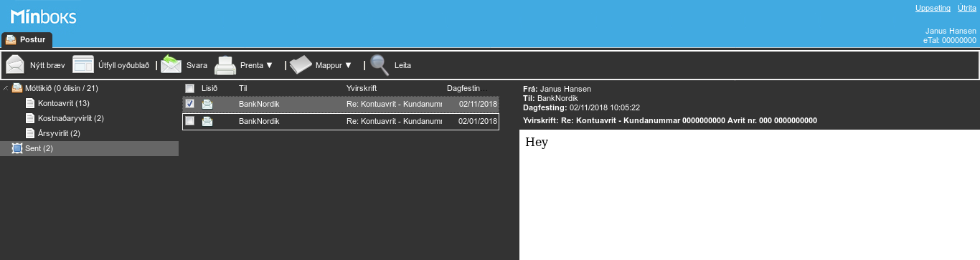Screen dimensions: 980x260
Task: Open the Prenta dropdown arrow
Action: click(x=270, y=65)
